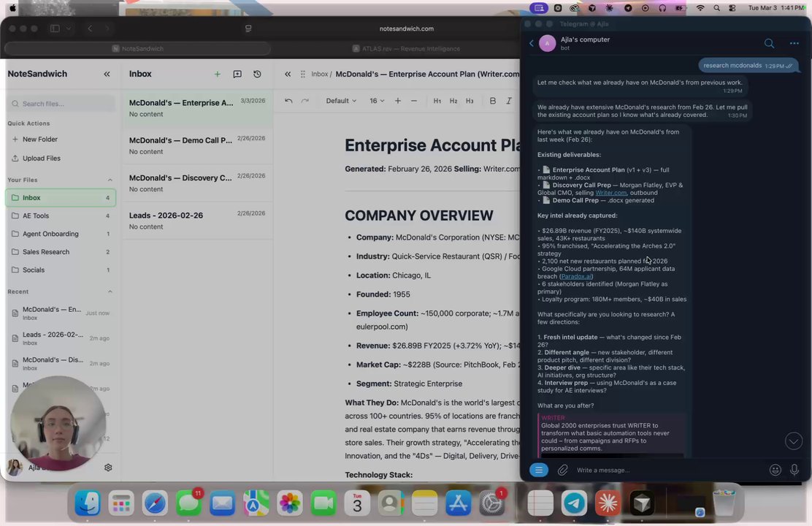Undo the last edit in the editor
The image size is (812, 526).
coord(288,101)
